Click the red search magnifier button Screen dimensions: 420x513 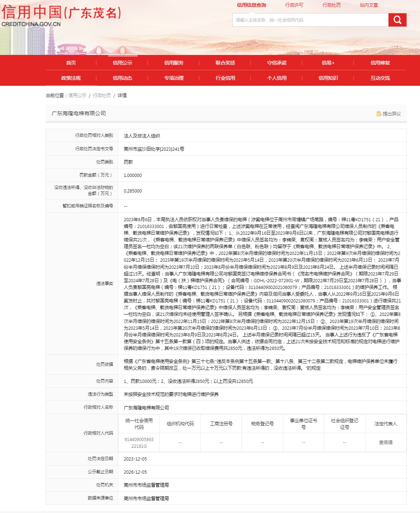click(397, 20)
